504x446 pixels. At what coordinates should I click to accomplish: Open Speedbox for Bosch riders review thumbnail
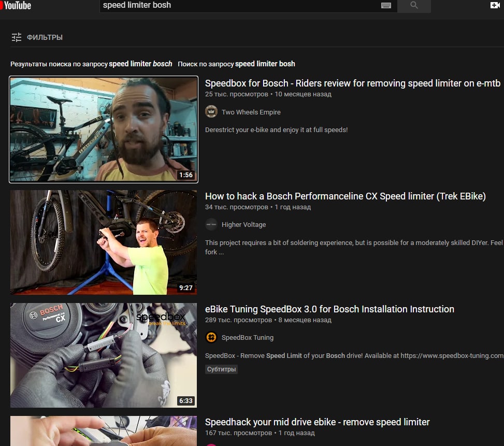pyautogui.click(x=104, y=130)
